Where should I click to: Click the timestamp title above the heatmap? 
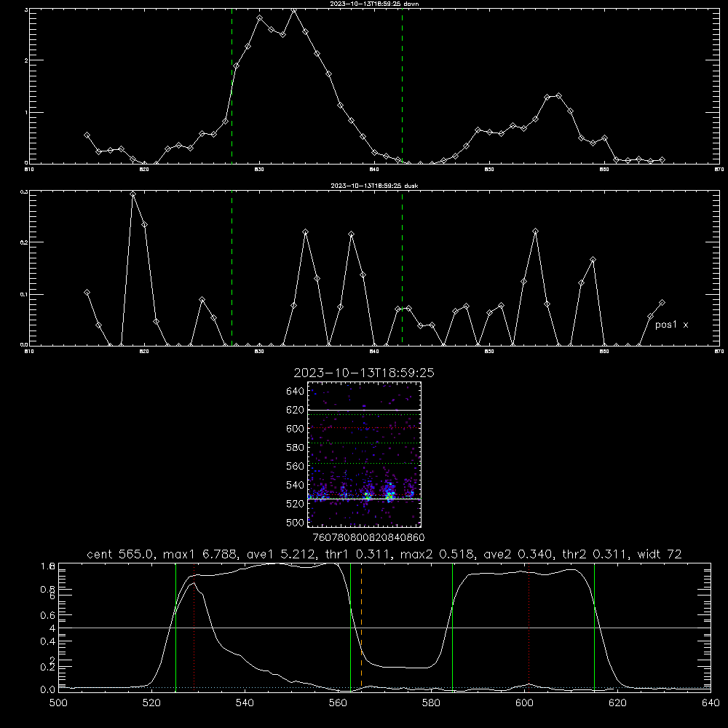coord(364,373)
